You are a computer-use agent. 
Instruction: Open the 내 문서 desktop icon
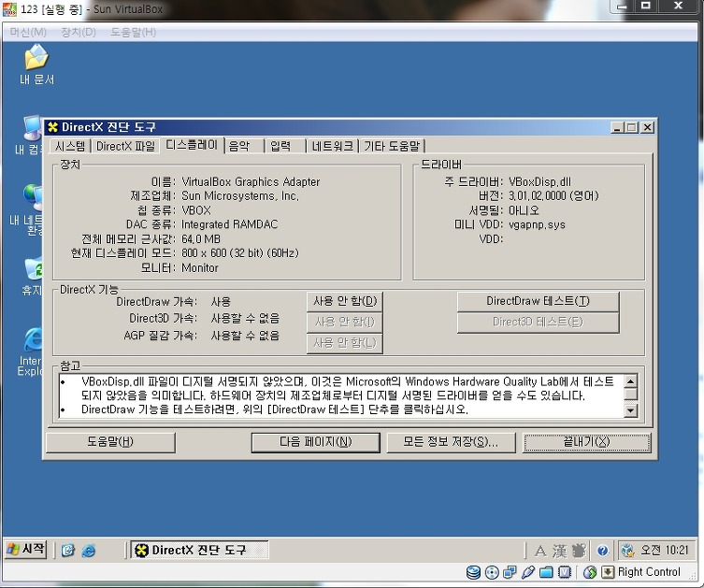[36, 65]
